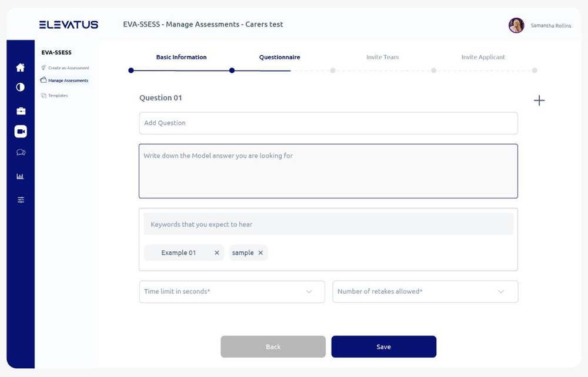
Task: Open the chat bubbles icon
Action: coord(21,153)
